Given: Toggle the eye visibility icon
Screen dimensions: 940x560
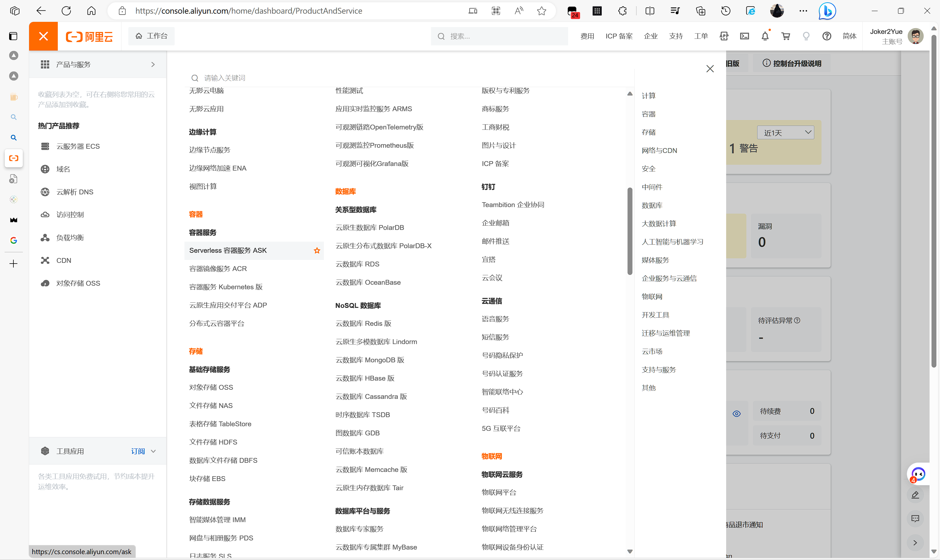Looking at the screenshot, I should (737, 414).
